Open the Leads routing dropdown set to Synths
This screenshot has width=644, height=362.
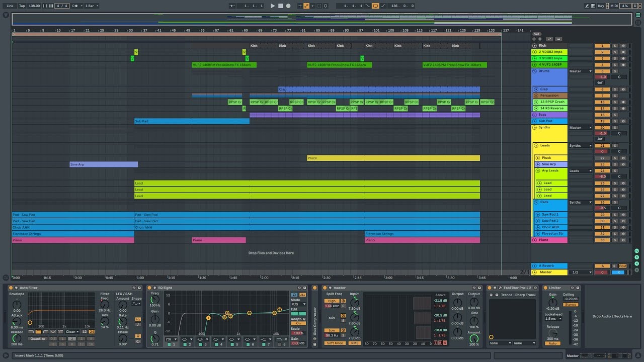[580, 146]
